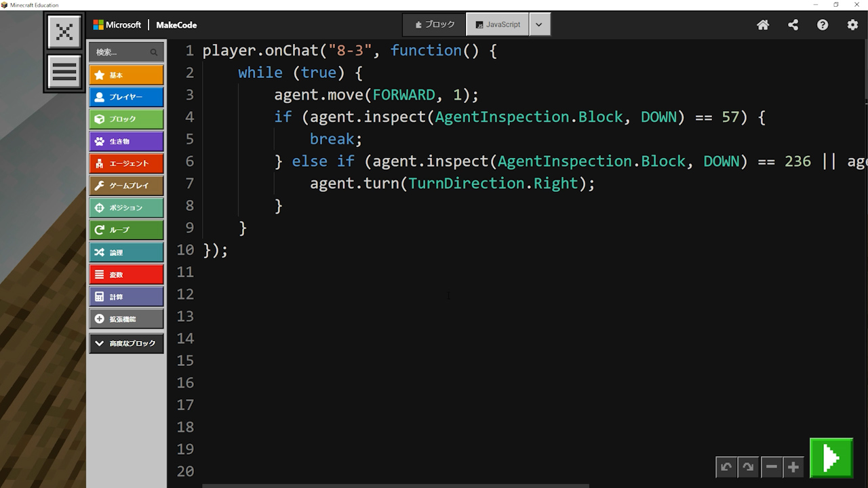The image size is (868, 488).
Task: Switch to the JavaScript tab
Action: pyautogui.click(x=498, y=24)
